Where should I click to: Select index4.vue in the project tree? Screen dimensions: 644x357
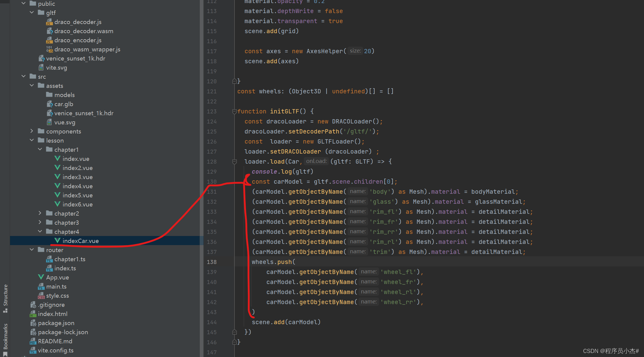[x=78, y=186]
